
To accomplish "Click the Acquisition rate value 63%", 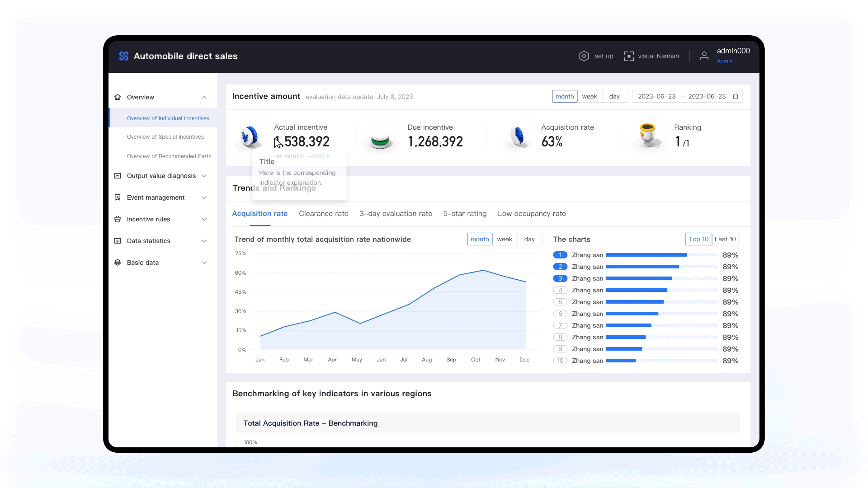I will pos(552,141).
